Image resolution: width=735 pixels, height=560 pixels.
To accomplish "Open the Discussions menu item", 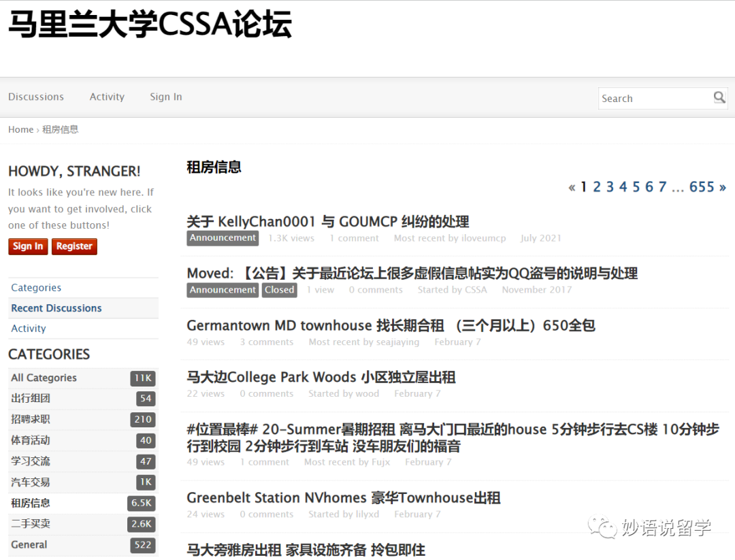I will tap(36, 97).
